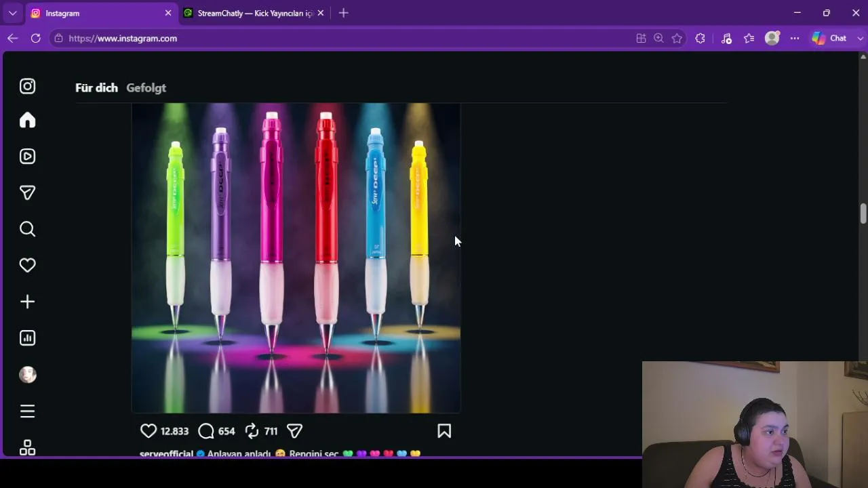Open browser Settings and more menu

click(795, 39)
